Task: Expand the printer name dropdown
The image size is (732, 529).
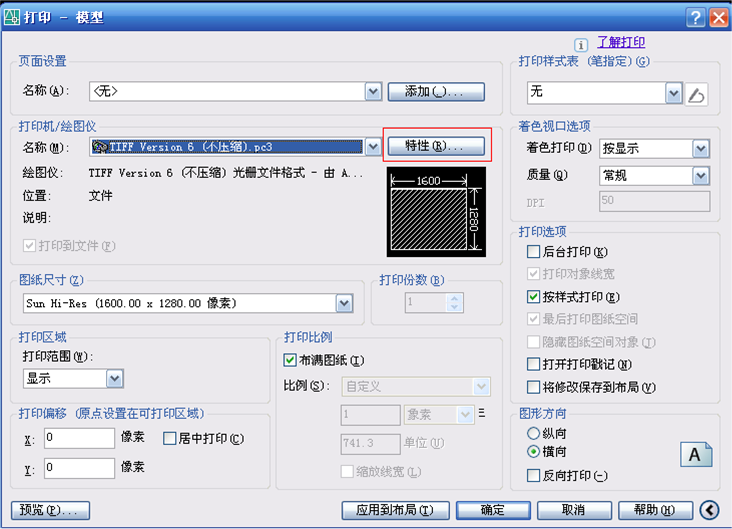Action: (x=373, y=147)
